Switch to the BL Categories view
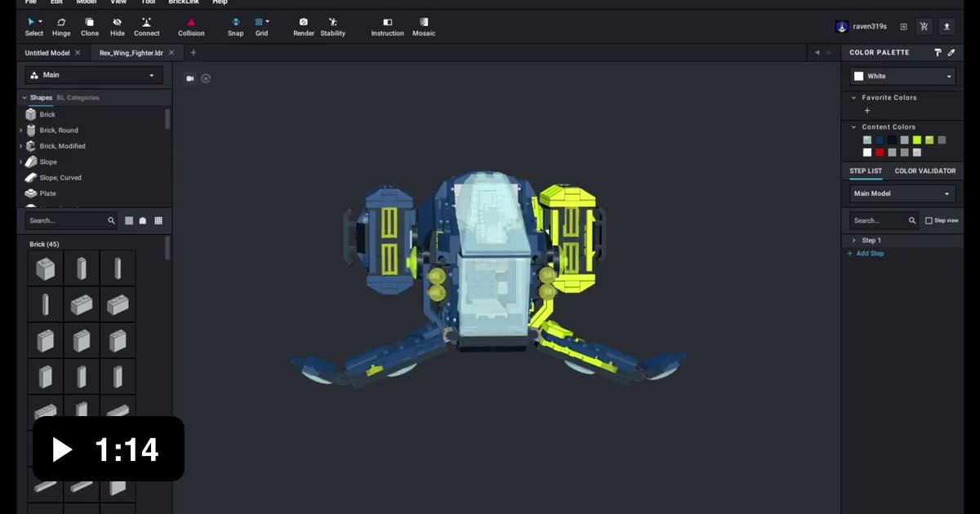Image resolution: width=980 pixels, height=514 pixels. click(78, 98)
